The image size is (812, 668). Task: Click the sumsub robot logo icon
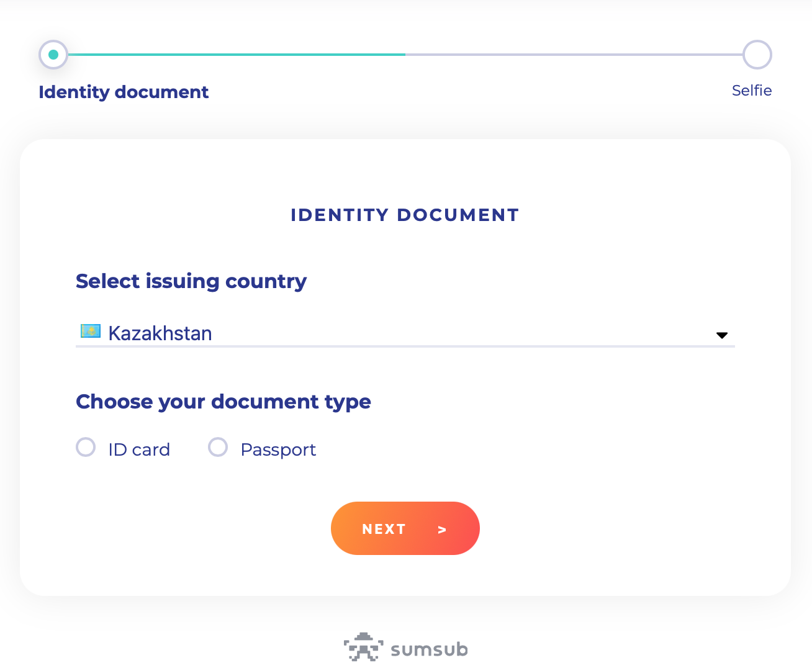coord(363,648)
